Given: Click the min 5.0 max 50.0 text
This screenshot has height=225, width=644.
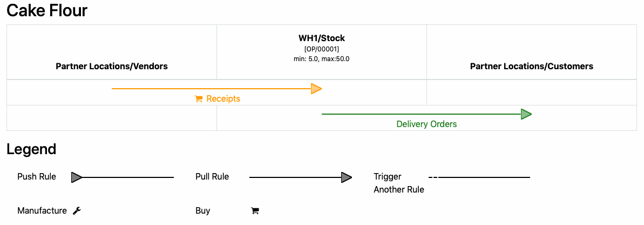Looking at the screenshot, I should (322, 59).
